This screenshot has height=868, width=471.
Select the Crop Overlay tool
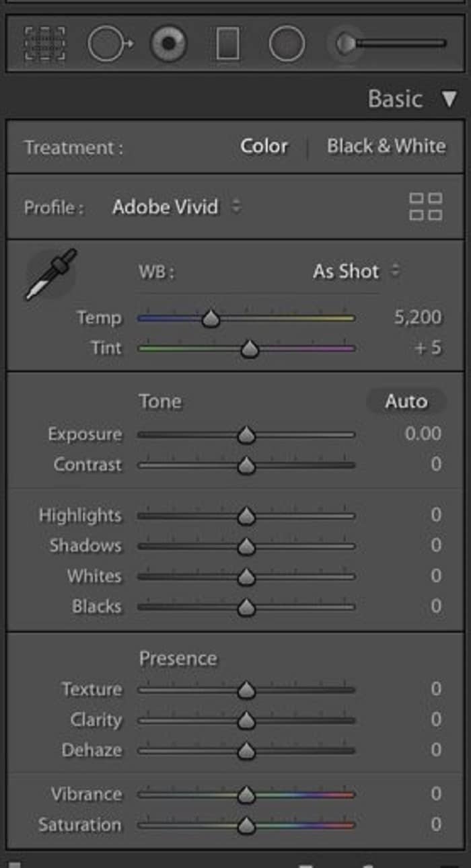click(x=44, y=44)
